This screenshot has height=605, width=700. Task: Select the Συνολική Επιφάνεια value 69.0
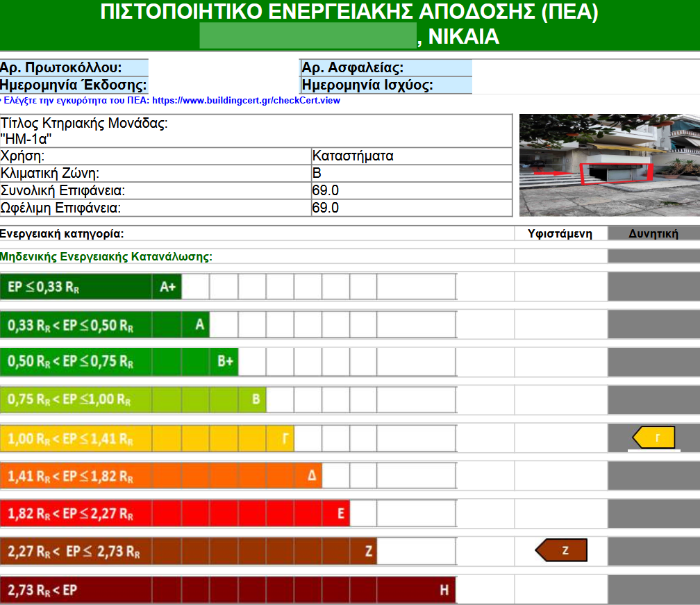point(326,190)
